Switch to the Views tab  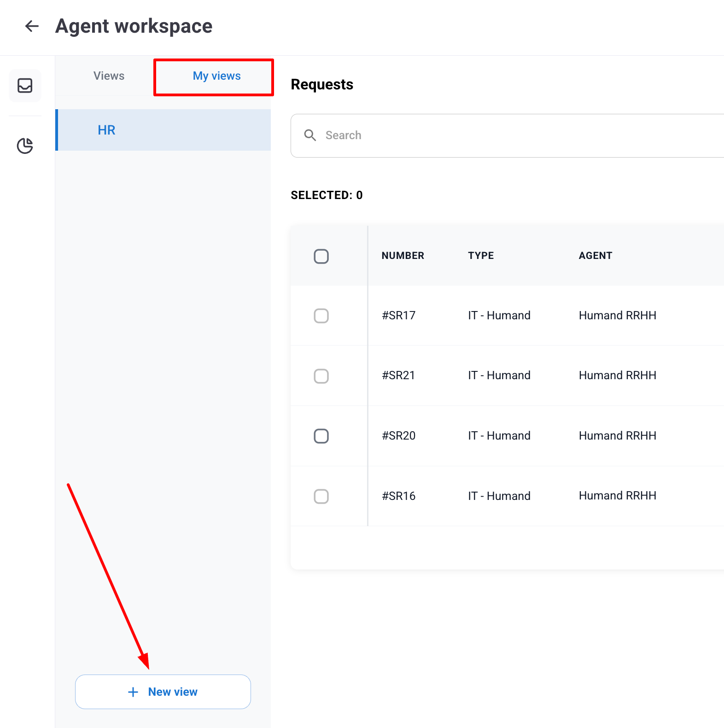coord(109,76)
